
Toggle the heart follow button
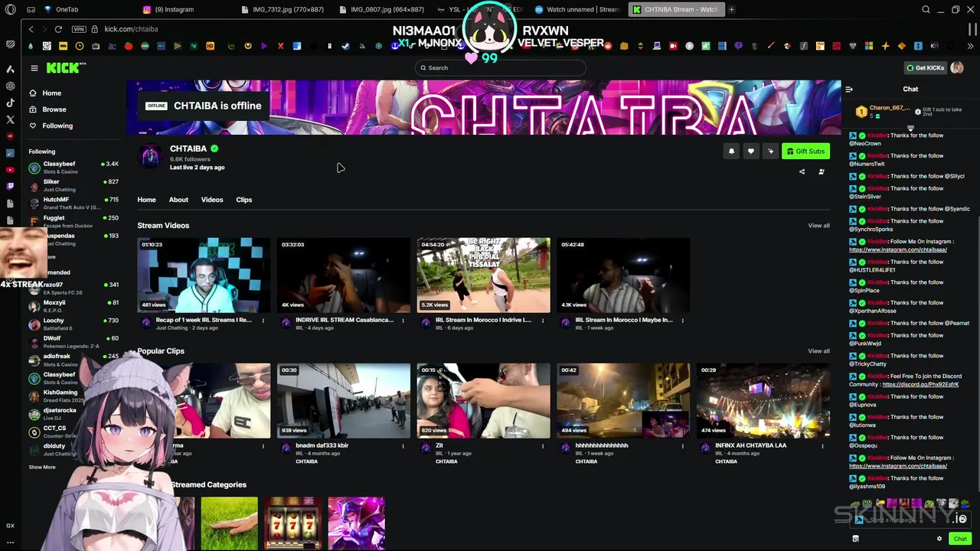[751, 152]
